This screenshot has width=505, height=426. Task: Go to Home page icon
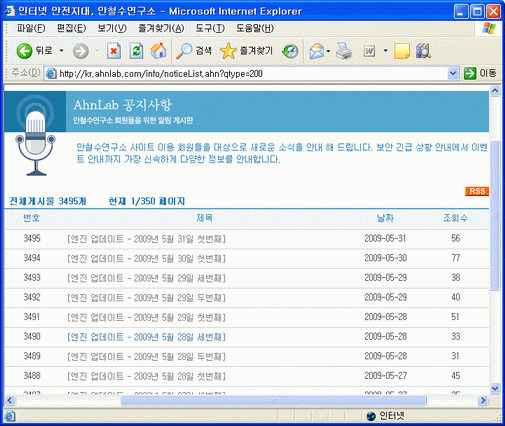click(x=158, y=51)
